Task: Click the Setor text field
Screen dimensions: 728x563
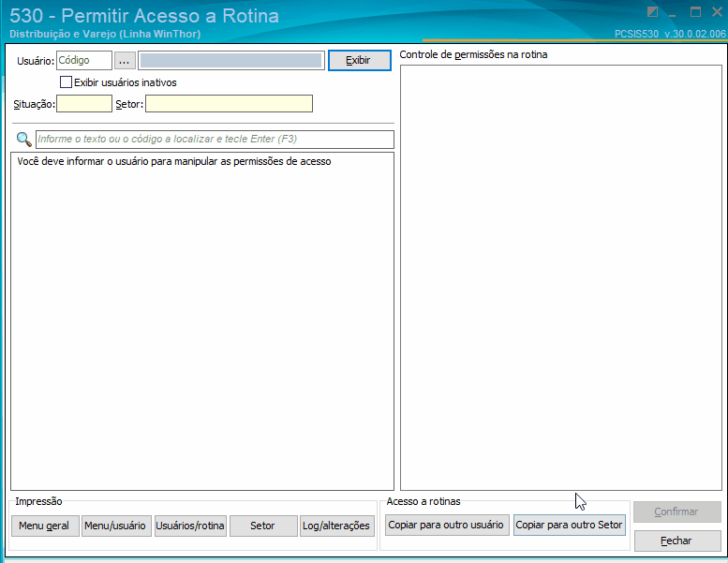Action: click(x=229, y=103)
